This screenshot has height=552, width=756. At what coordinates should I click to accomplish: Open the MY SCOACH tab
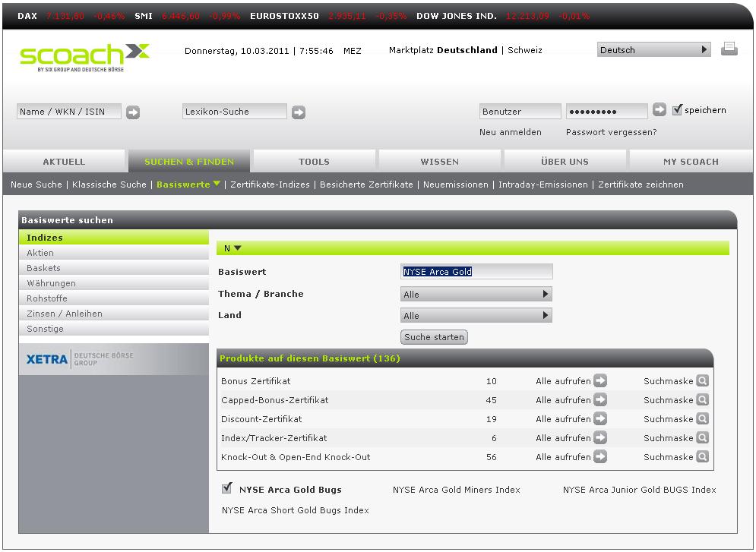coord(691,162)
